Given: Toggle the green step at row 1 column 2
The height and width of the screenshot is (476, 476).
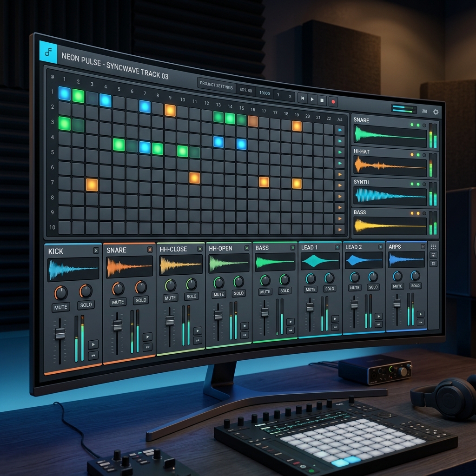Looking at the screenshot, I should click(x=78, y=96).
